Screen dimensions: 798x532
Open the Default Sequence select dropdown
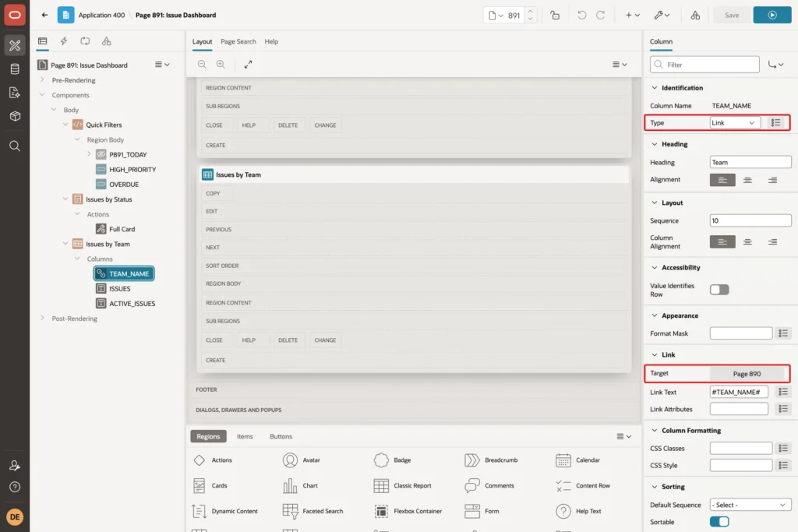click(750, 505)
